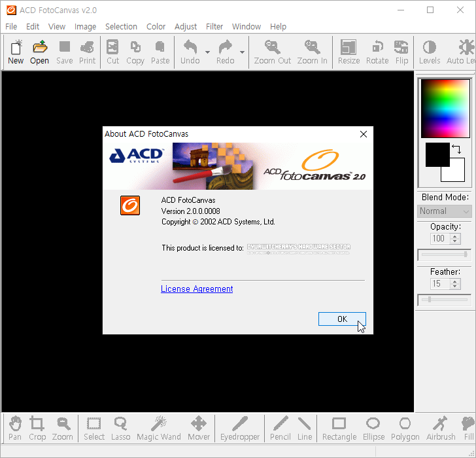476x458 pixels.
Task: Decrease Feather with the down stepper arrow
Action: [455, 287]
